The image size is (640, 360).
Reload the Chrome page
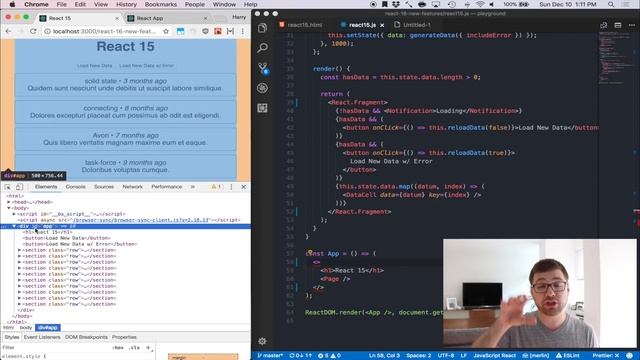click(33, 31)
